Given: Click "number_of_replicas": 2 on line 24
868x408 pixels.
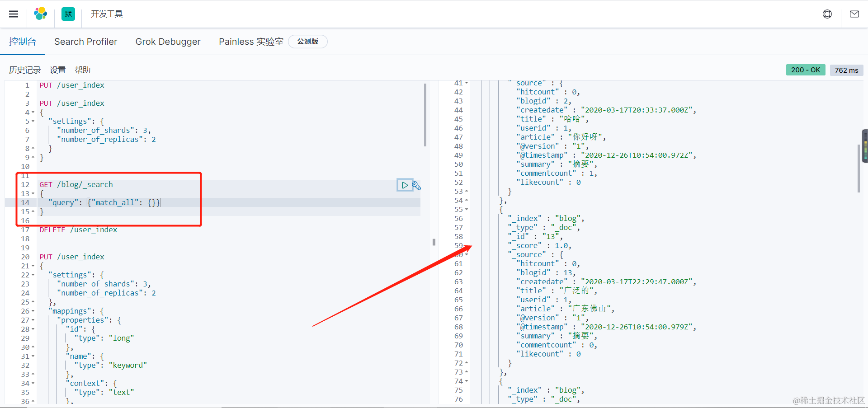Looking at the screenshot, I should pos(106,293).
